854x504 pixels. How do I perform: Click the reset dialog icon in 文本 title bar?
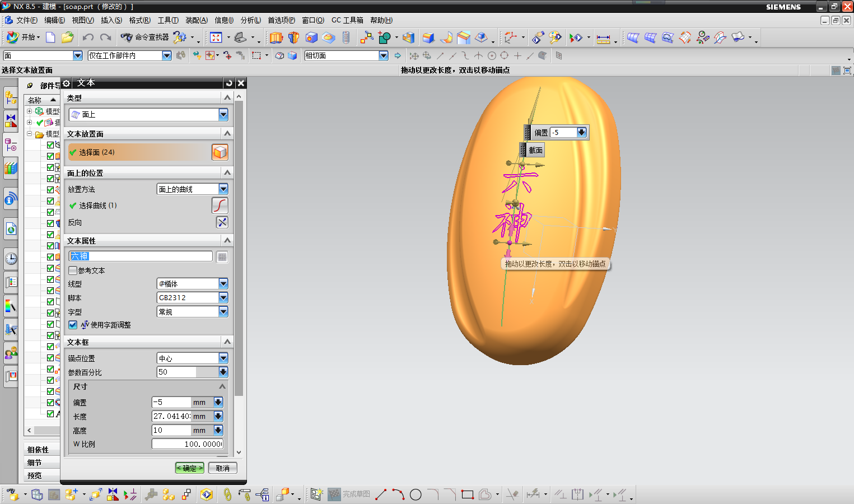[228, 83]
